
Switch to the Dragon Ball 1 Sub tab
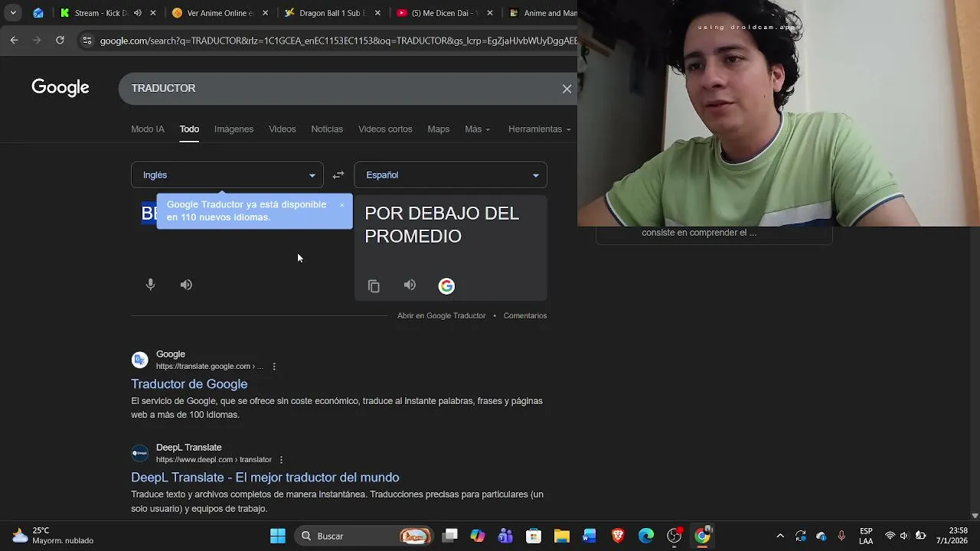click(325, 13)
